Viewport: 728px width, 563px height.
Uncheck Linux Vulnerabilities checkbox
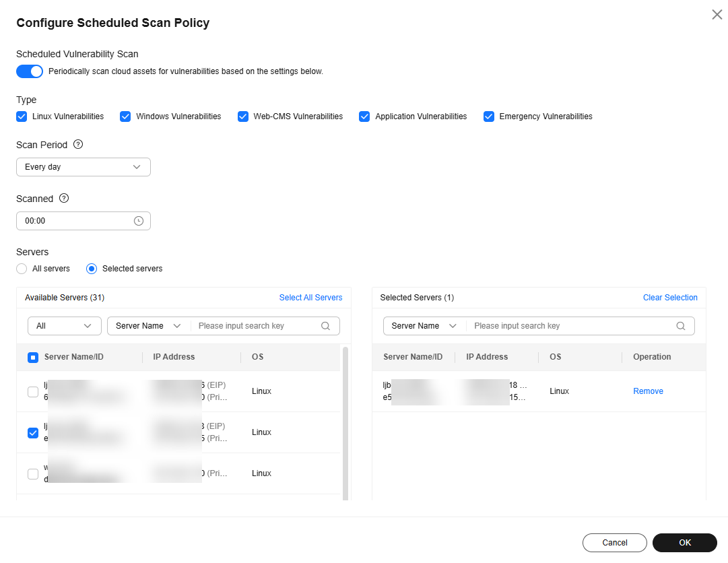(22, 117)
